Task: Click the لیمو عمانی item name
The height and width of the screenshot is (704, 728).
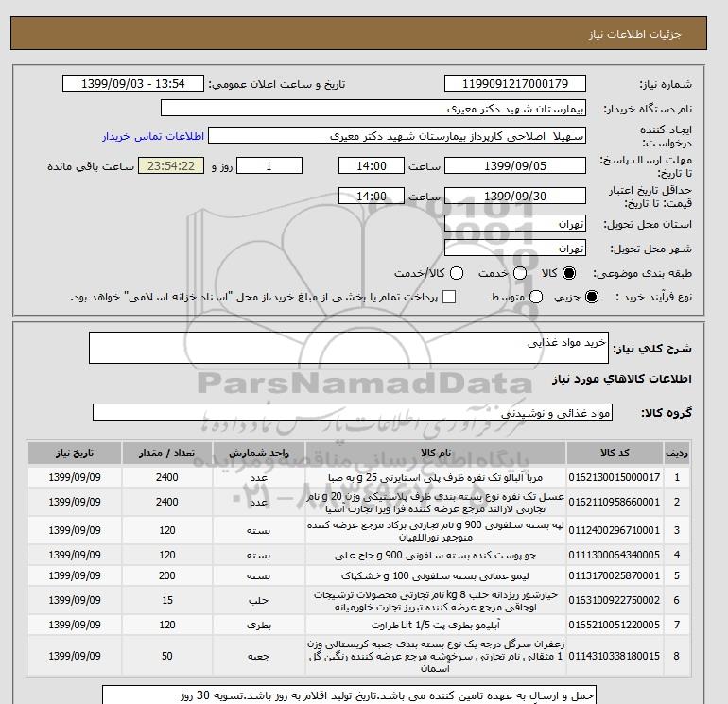Action: [436, 575]
